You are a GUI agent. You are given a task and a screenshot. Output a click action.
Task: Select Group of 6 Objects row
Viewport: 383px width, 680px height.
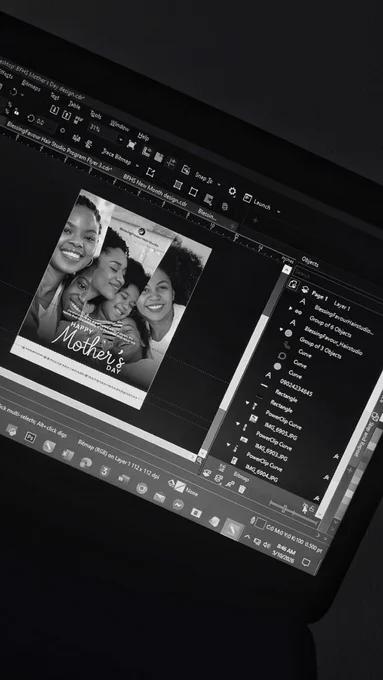click(330, 326)
